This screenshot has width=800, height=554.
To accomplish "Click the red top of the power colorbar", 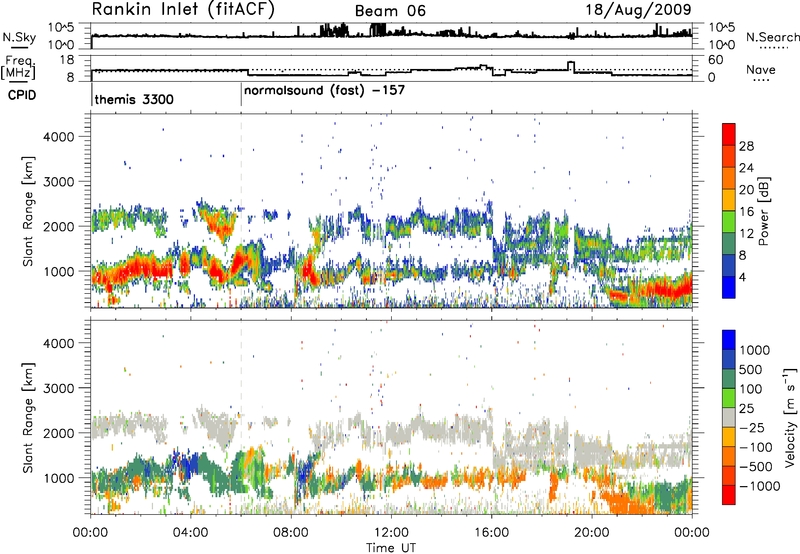I will click(729, 132).
